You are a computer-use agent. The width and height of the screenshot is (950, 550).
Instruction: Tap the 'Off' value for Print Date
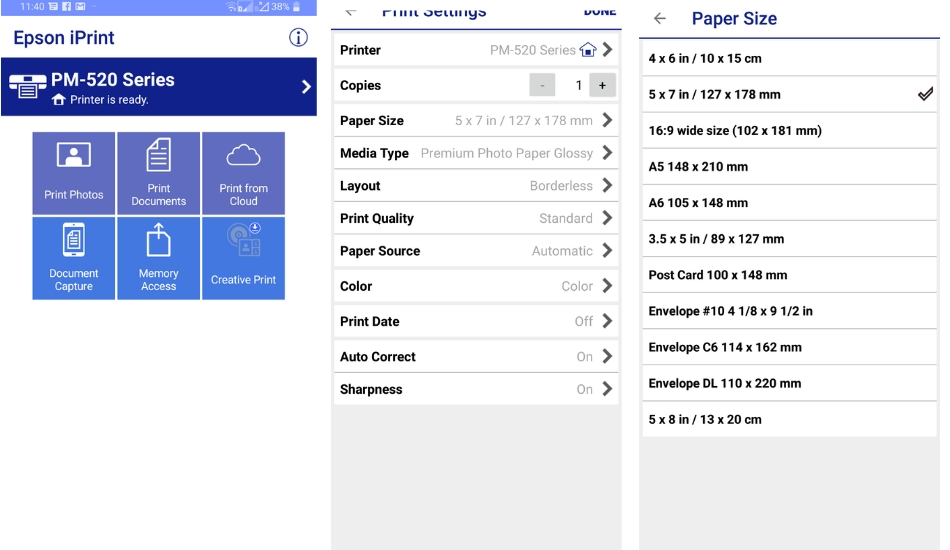584,321
